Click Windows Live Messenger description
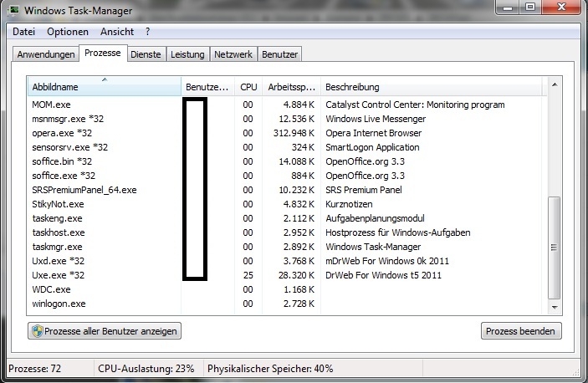Screen dimensions: 588x383 [376, 119]
